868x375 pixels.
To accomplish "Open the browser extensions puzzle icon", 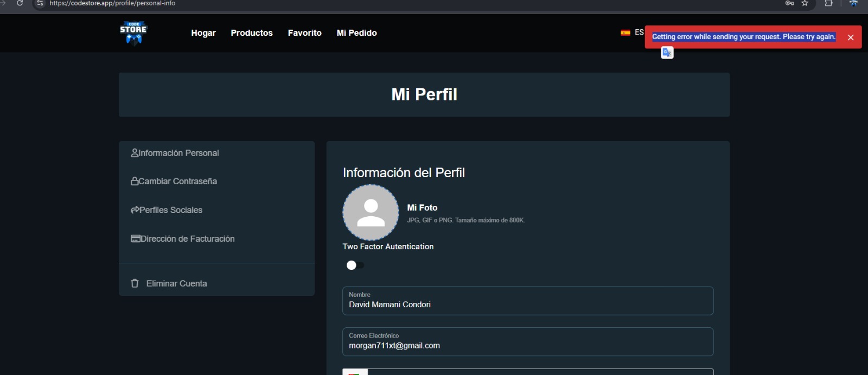I will point(828,3).
